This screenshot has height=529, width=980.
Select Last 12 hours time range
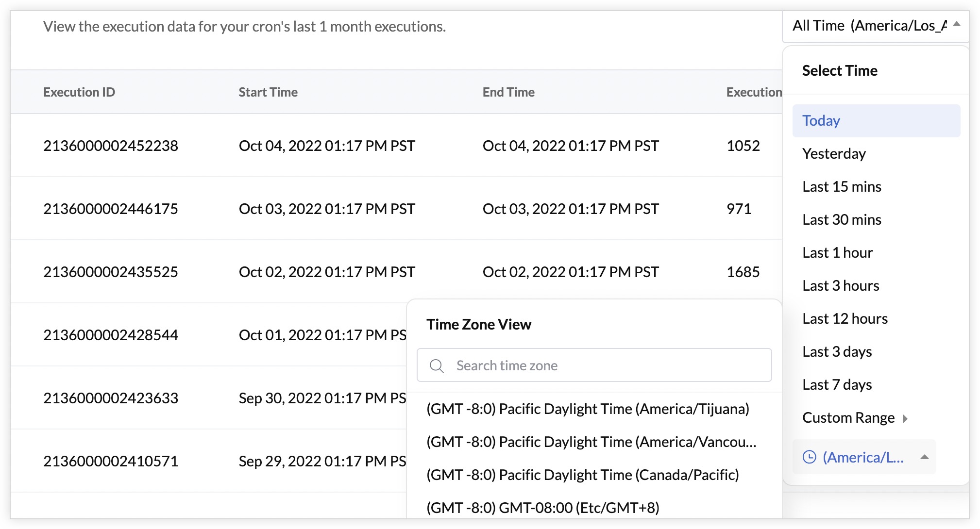tap(845, 318)
